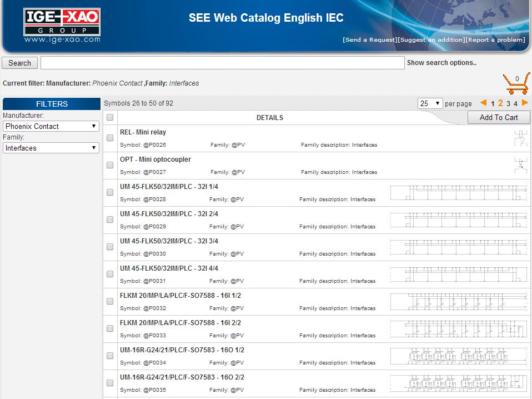Select current page 2 in pagination

[x=500, y=103]
